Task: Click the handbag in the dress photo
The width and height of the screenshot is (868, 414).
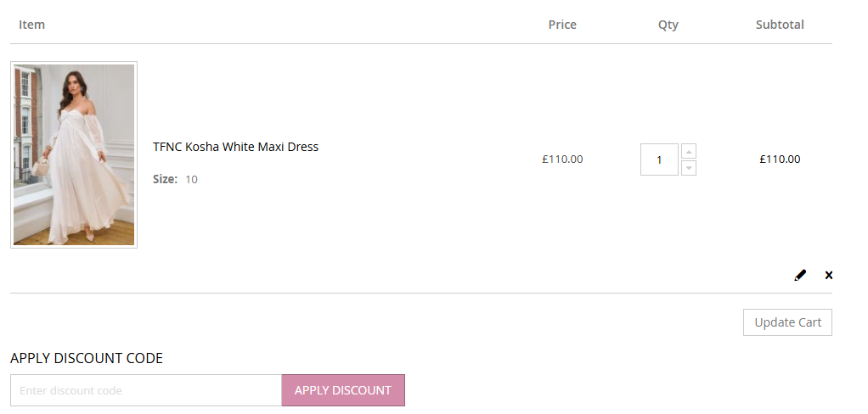Action: pos(39,166)
